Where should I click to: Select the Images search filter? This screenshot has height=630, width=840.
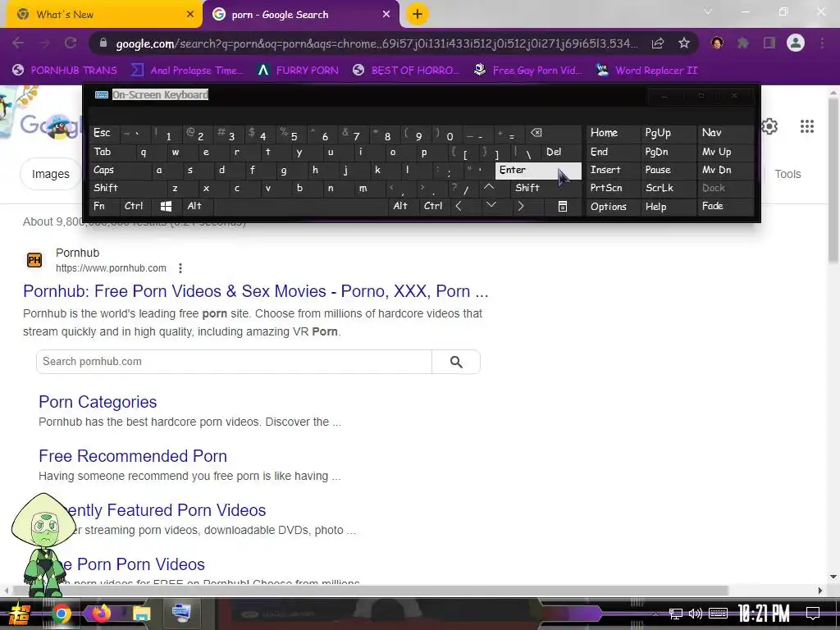click(50, 174)
